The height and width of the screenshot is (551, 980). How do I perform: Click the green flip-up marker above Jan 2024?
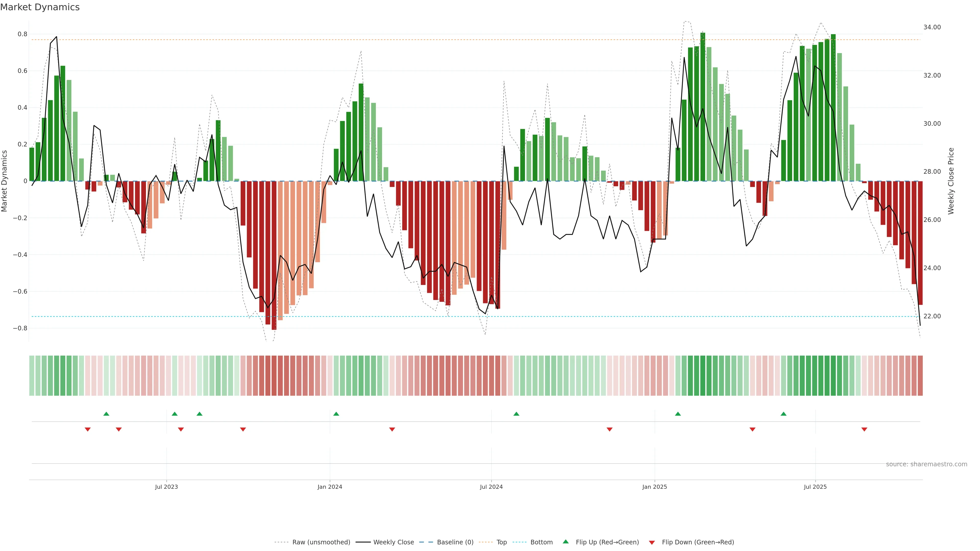click(x=336, y=414)
